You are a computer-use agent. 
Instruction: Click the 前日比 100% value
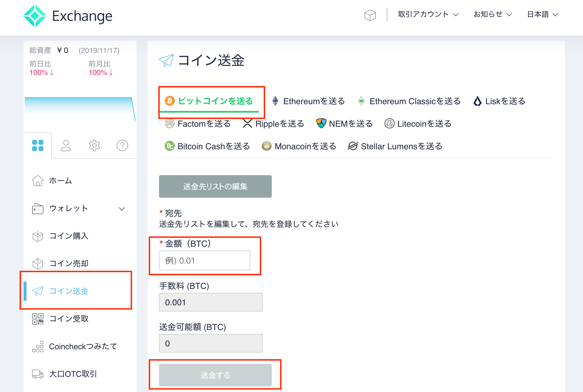click(41, 73)
